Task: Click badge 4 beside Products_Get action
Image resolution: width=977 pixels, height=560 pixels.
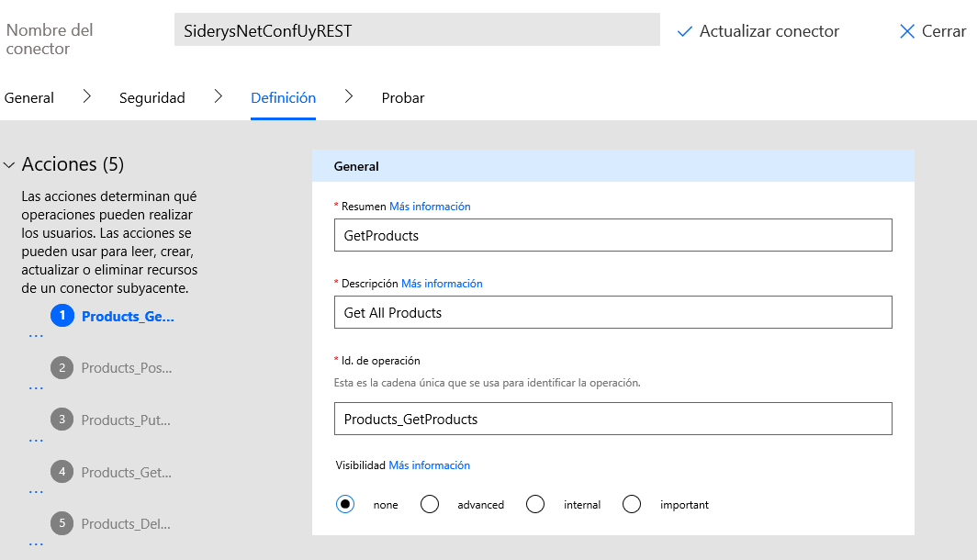Action: pos(62,472)
